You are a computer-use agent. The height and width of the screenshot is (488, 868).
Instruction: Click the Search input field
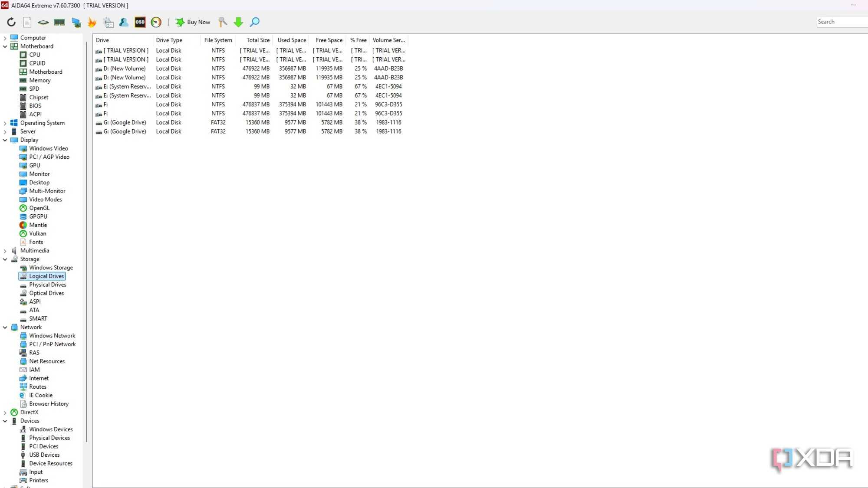[842, 22]
